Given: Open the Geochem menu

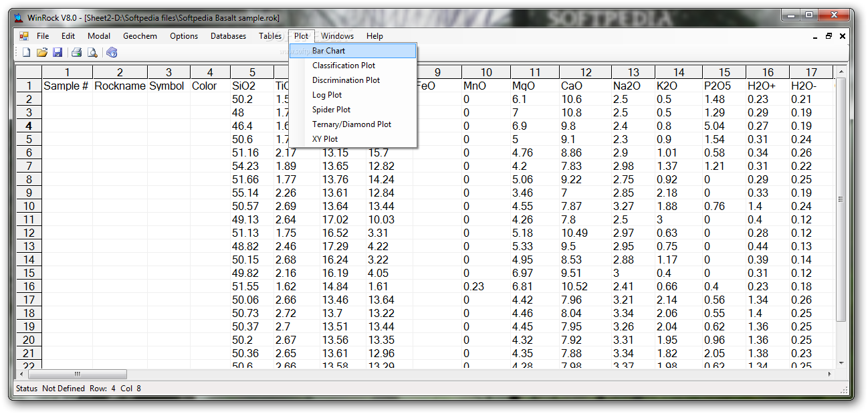Looking at the screenshot, I should click(x=140, y=36).
